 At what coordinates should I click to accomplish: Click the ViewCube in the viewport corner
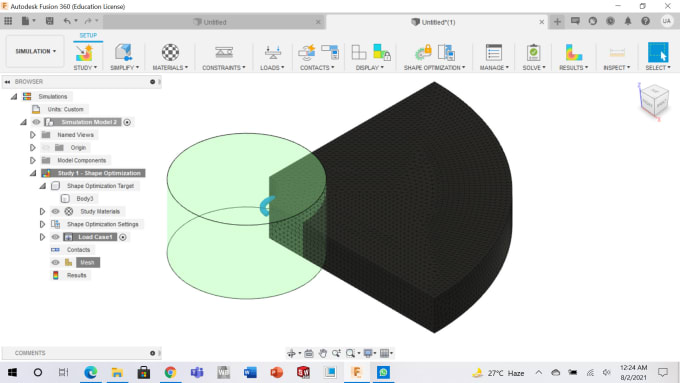(654, 101)
